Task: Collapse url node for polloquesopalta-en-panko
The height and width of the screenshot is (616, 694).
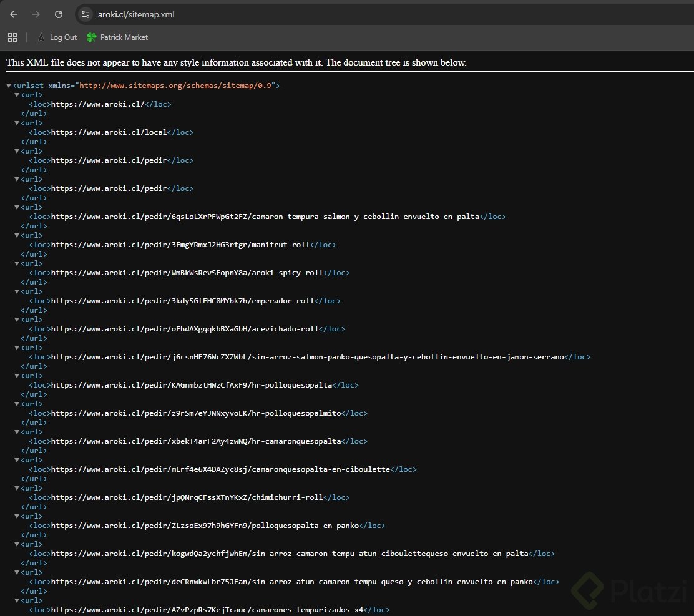Action: tap(17, 516)
